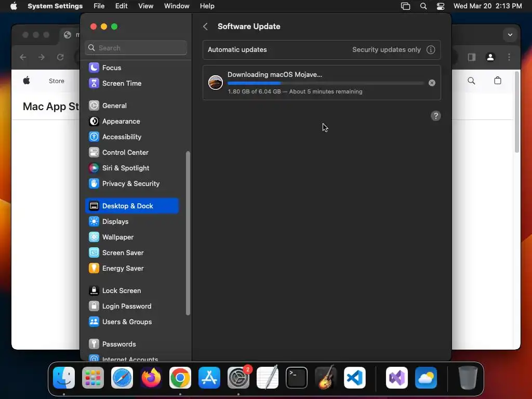Click the Automatic updates row
Screen dimensions: 532x399
322,50
